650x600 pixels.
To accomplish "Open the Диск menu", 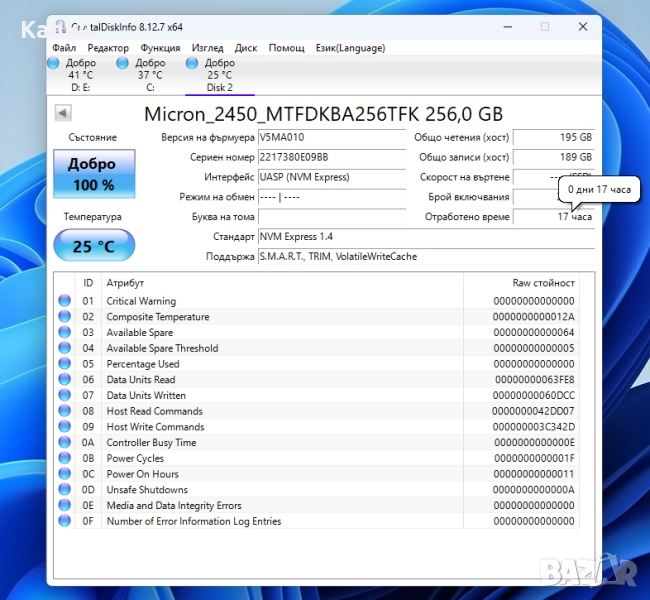I will 246,47.
